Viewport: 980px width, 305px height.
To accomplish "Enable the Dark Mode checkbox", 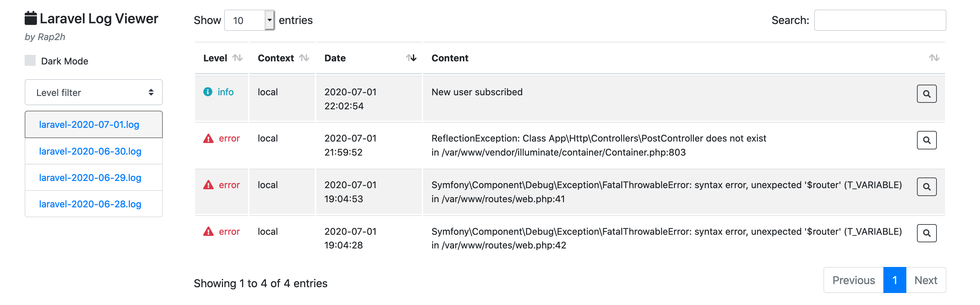I will tap(30, 61).
